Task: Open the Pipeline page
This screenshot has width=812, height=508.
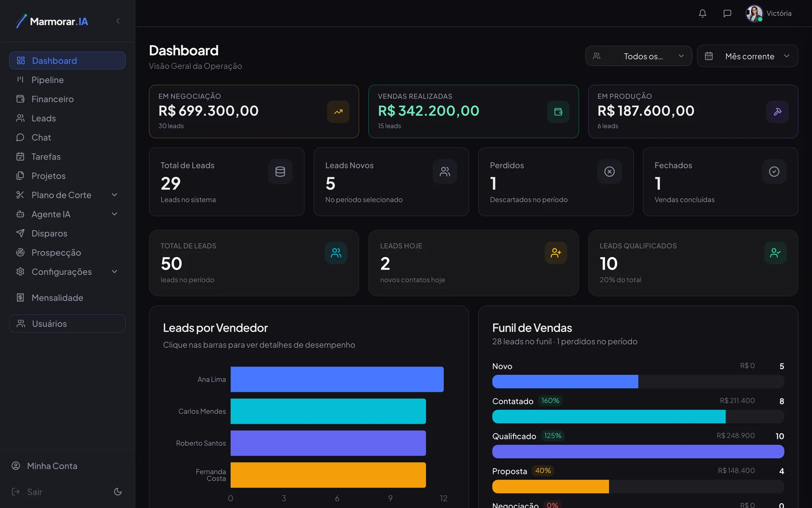Action: coord(67,80)
